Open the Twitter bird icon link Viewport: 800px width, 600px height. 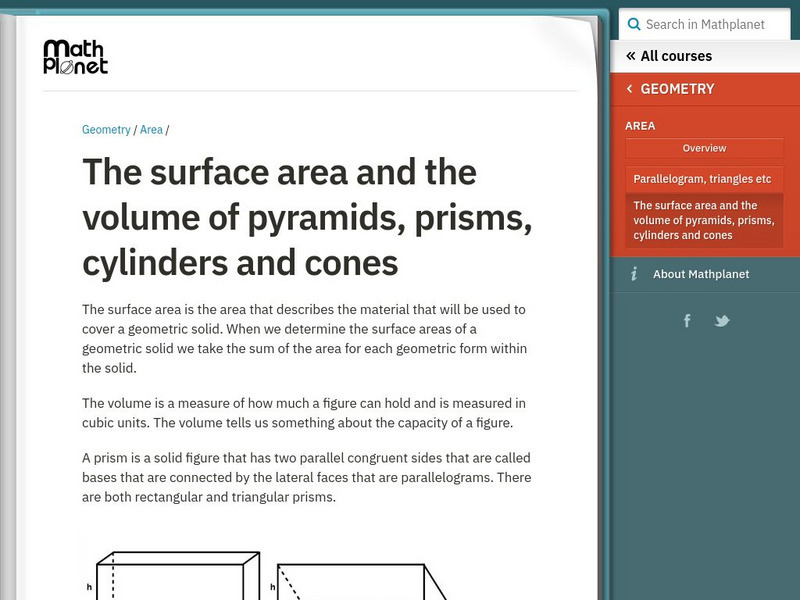point(722,321)
